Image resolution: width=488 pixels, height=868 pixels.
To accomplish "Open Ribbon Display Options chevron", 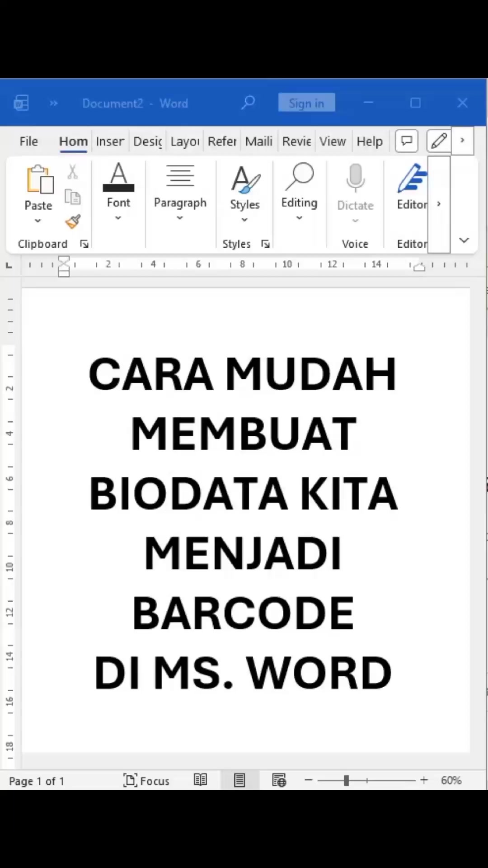I will pyautogui.click(x=464, y=240).
